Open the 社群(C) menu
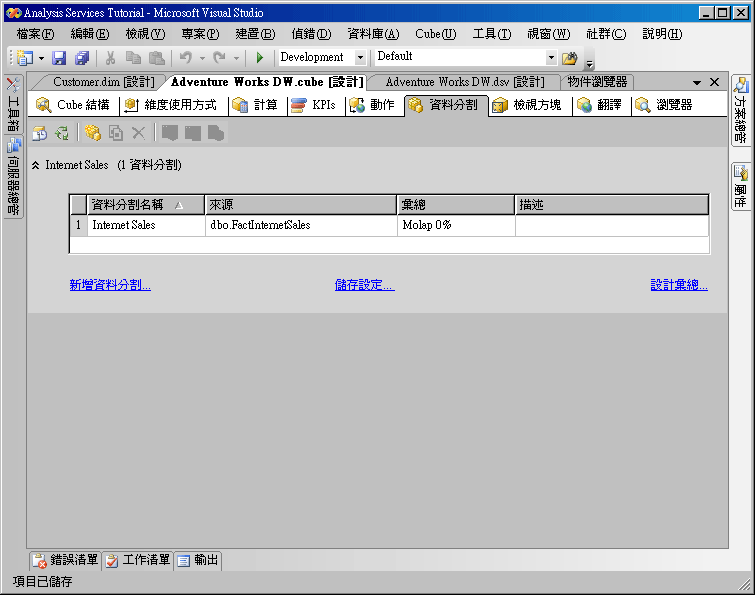This screenshot has width=755, height=595. (606, 34)
